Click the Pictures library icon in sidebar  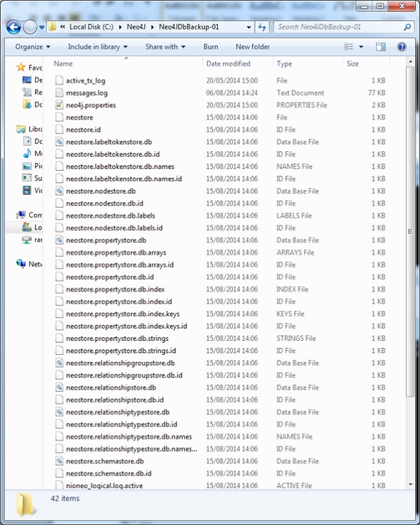27,166
